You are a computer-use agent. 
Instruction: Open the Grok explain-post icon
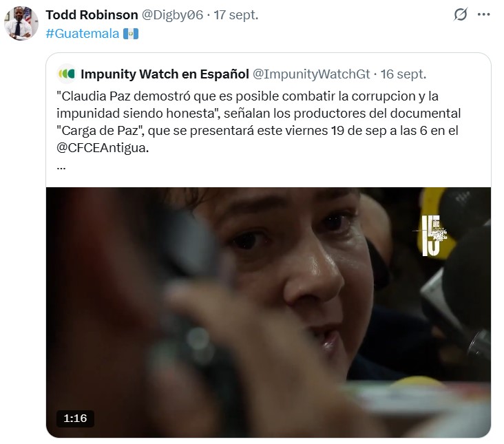point(461,14)
